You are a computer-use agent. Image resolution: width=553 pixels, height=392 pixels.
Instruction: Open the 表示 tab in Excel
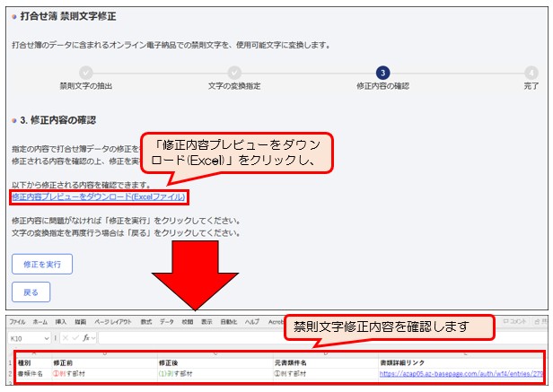coord(206,322)
